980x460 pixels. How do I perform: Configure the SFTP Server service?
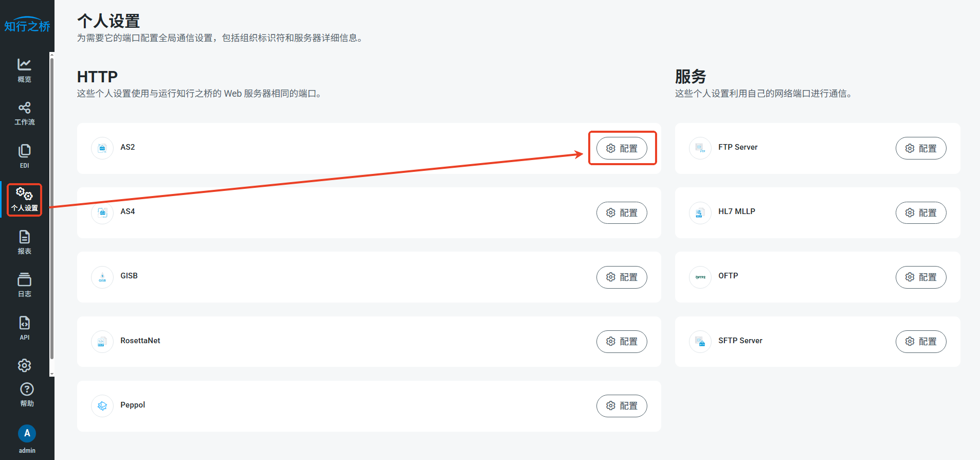(920, 342)
